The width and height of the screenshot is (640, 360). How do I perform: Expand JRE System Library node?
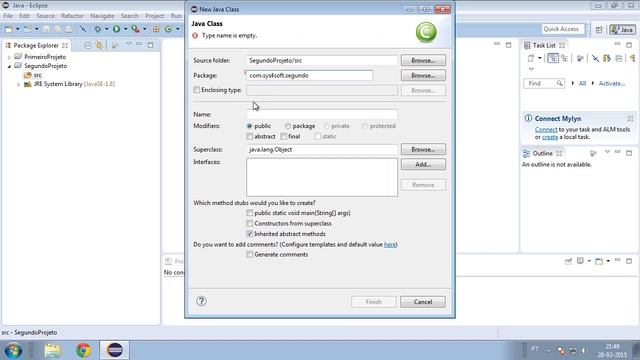(18, 84)
